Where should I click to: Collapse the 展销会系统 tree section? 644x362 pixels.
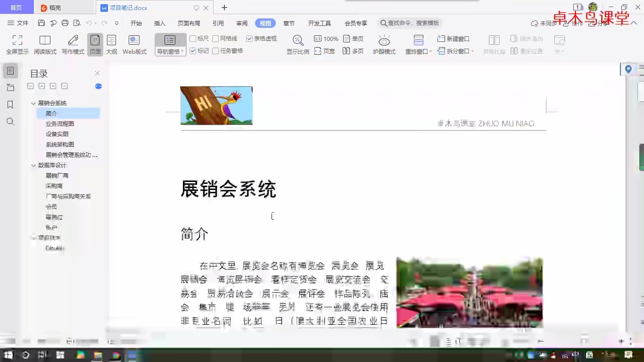click(x=33, y=103)
